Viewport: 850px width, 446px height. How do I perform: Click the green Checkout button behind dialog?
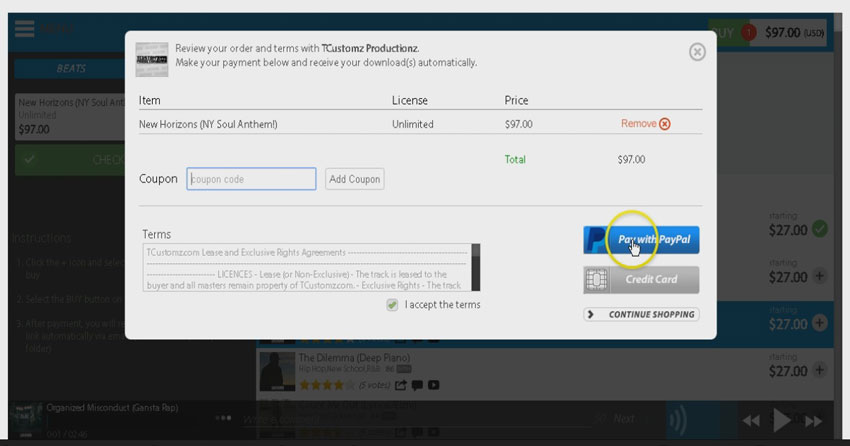(x=70, y=160)
